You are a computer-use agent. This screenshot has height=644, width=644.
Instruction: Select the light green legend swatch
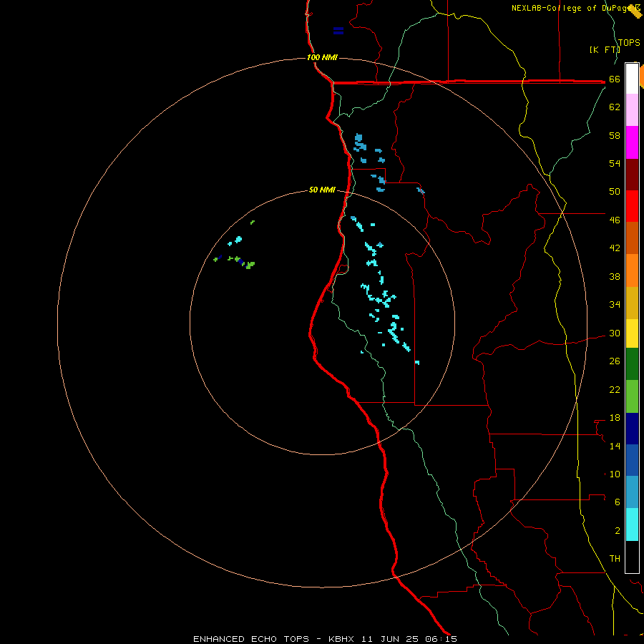tap(632, 396)
